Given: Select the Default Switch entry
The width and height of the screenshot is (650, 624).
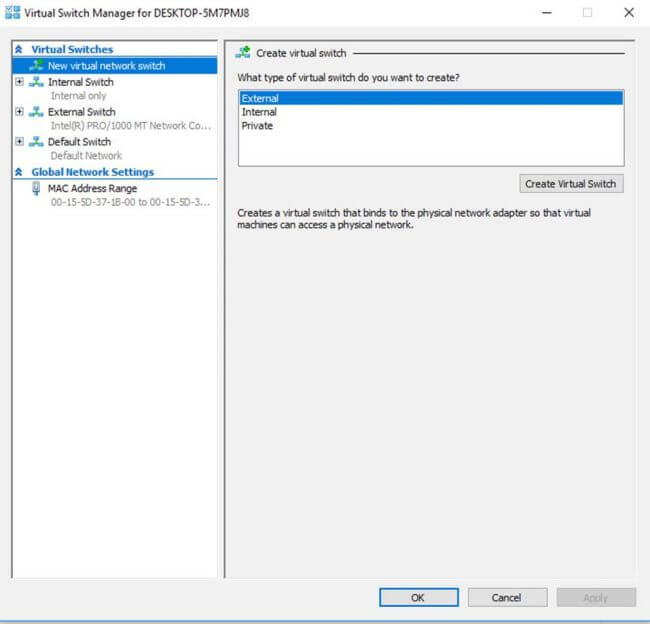Looking at the screenshot, I should tap(79, 142).
